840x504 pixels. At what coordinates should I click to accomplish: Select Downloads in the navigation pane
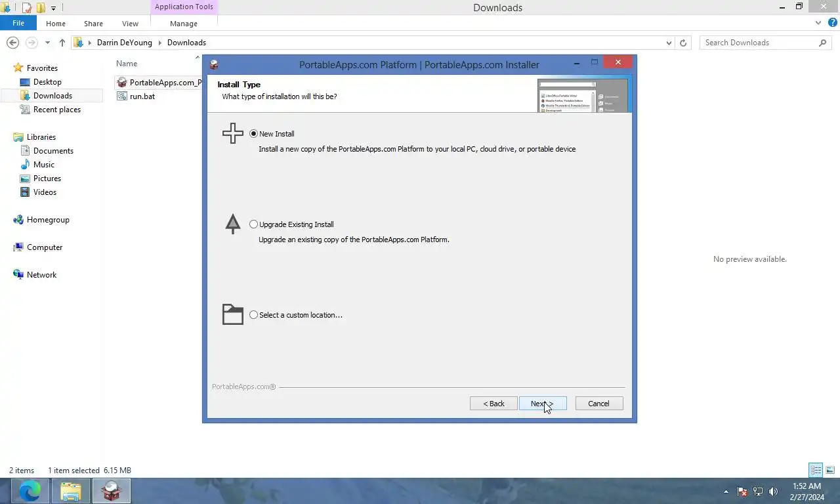(52, 96)
